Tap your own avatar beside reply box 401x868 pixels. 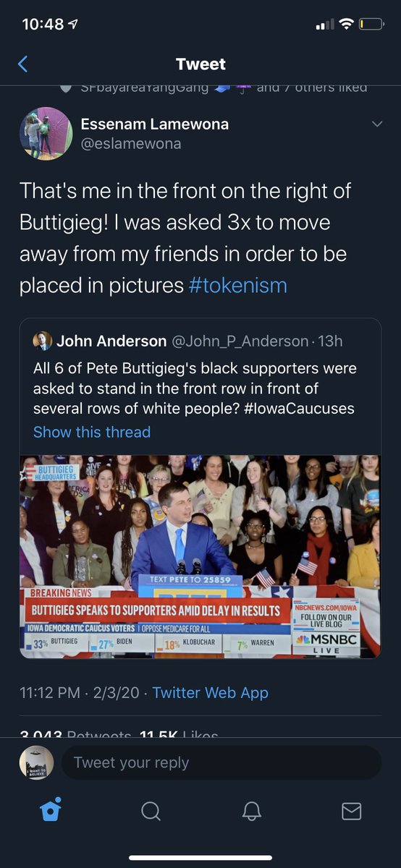36,762
